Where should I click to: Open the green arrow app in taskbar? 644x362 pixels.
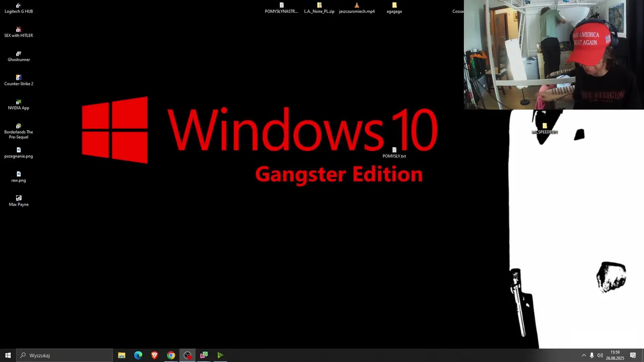pos(220,355)
